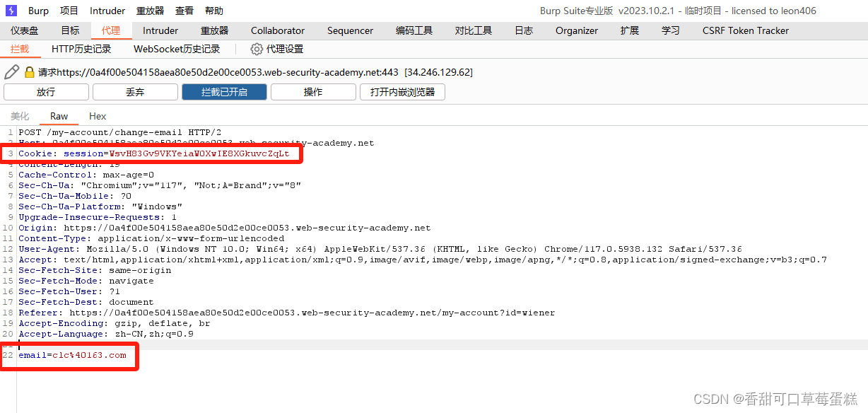This screenshot has width=868, height=413.
Task: Select the 代理 tab
Action: pos(111,30)
